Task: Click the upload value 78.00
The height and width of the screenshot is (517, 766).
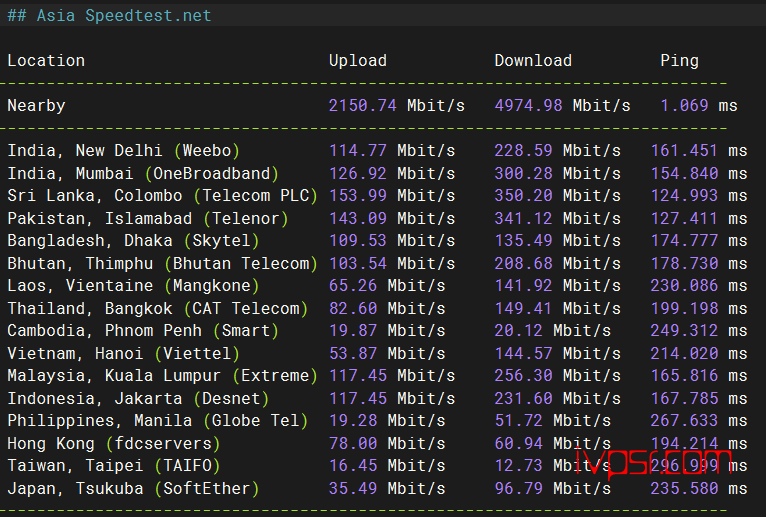Action: click(353, 444)
